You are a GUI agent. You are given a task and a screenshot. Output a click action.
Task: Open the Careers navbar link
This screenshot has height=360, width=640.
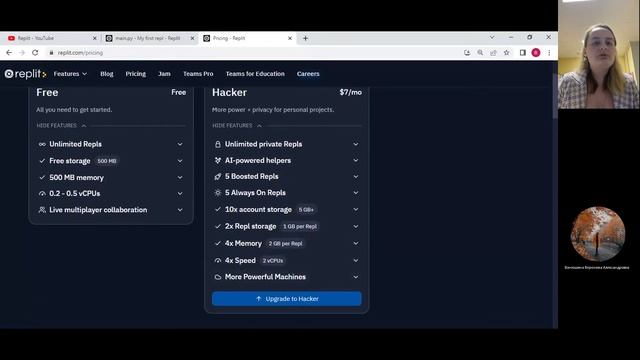(x=308, y=74)
